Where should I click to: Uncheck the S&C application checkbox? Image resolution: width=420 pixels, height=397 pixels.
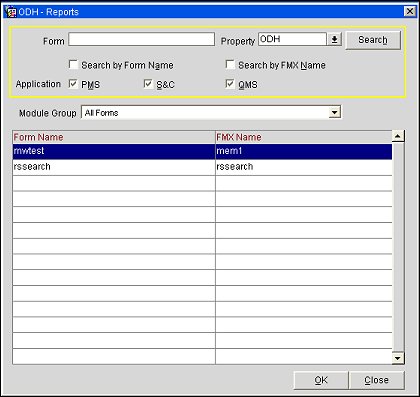point(148,84)
